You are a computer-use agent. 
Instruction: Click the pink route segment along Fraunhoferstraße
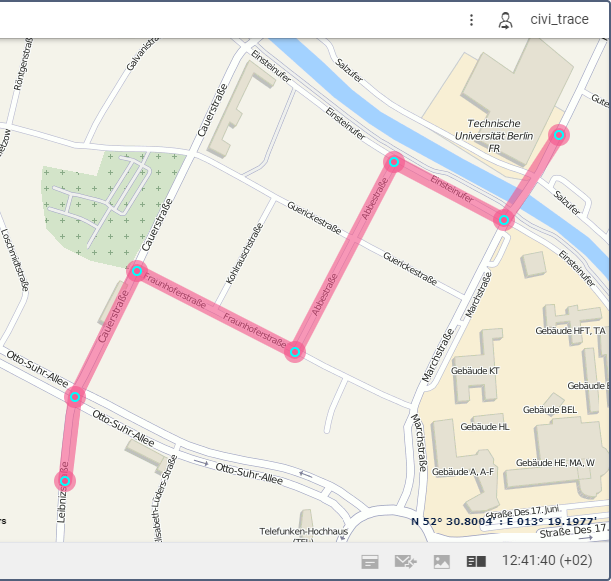[x=216, y=311]
